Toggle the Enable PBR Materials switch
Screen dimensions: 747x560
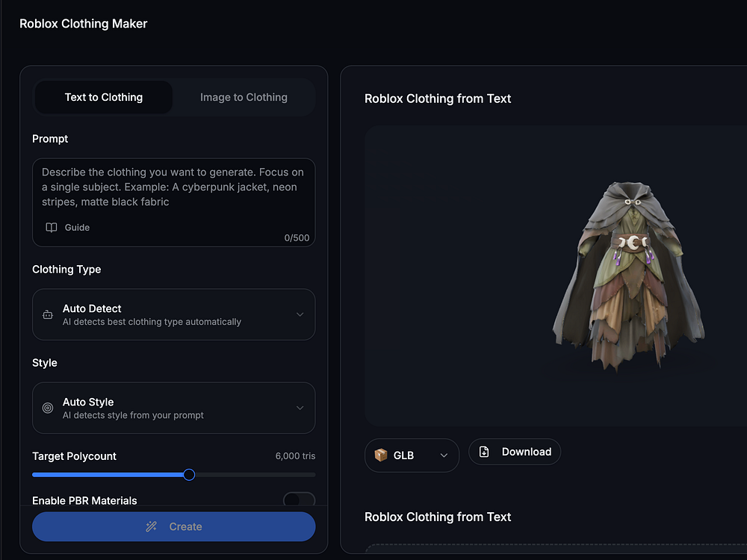tap(298, 500)
